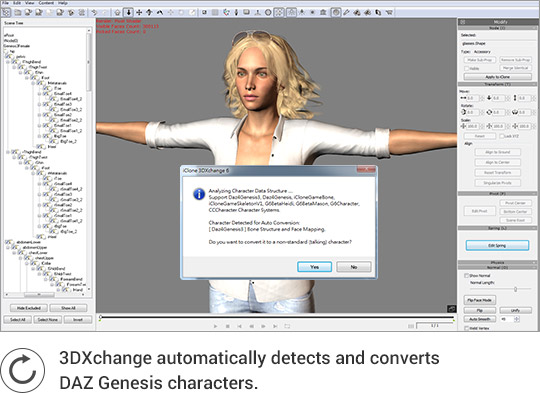This screenshot has height=393, width=540.
Task: Click Yes in the conversion dialog
Action: (314, 267)
